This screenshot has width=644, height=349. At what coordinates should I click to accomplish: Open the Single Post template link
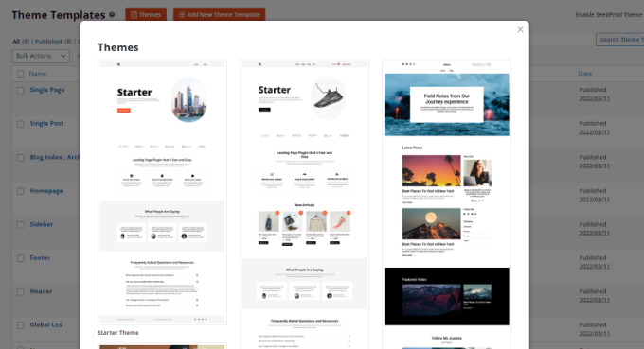point(46,124)
